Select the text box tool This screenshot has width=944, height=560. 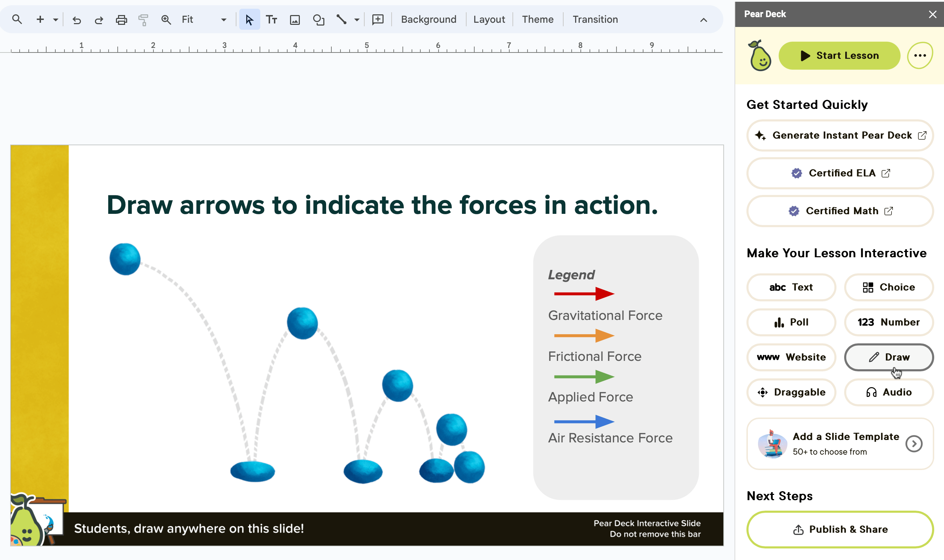pyautogui.click(x=271, y=20)
